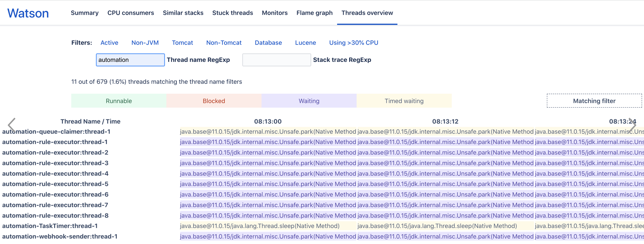
Task: Toggle the Runnable state legend
Action: [119, 101]
